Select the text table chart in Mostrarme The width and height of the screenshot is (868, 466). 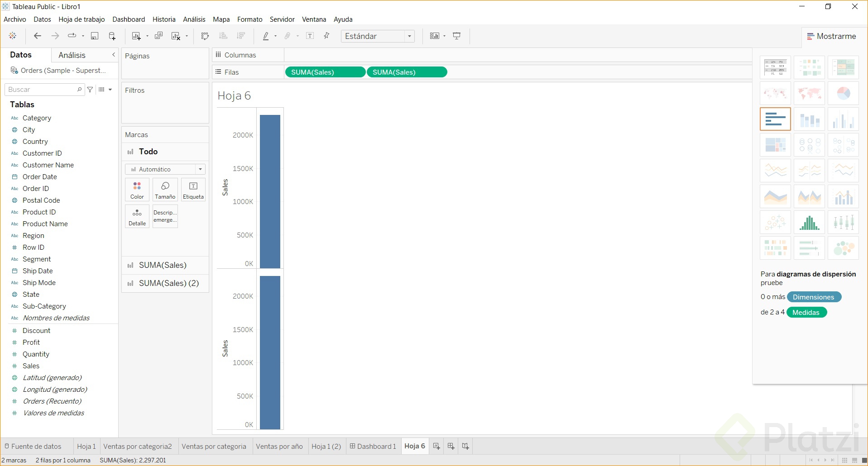[775, 67]
